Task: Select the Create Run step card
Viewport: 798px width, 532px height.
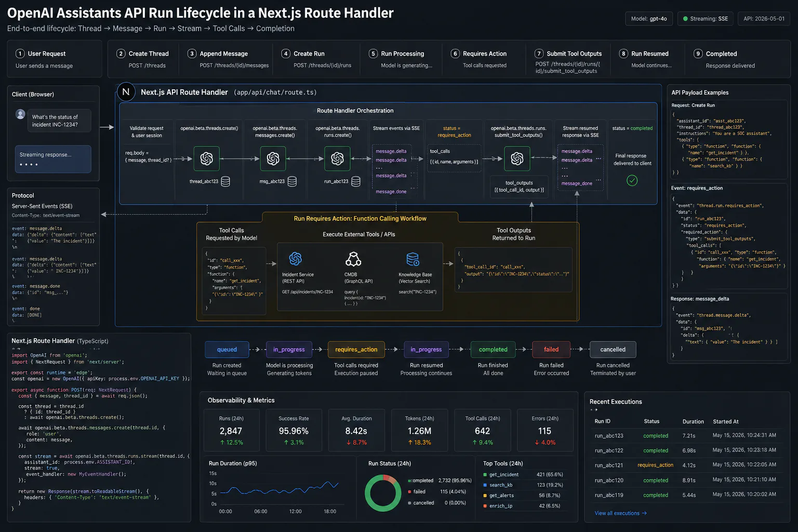Action: click(x=317, y=59)
